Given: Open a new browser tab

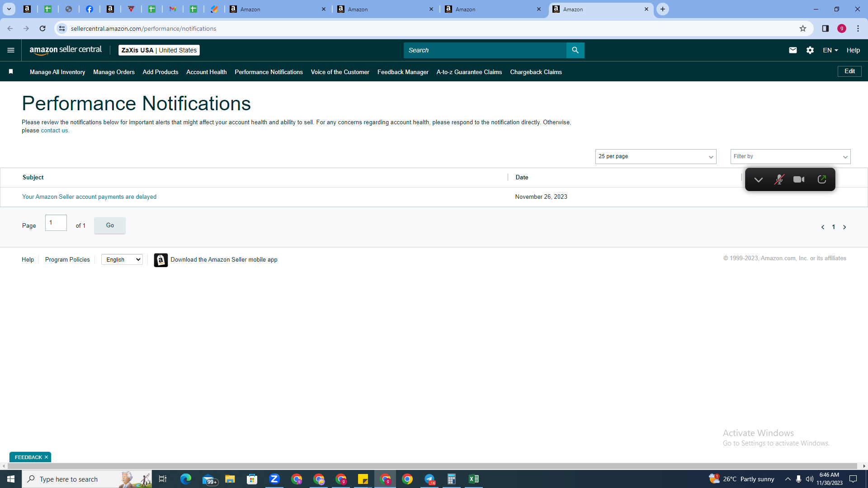Looking at the screenshot, I should tap(663, 9).
